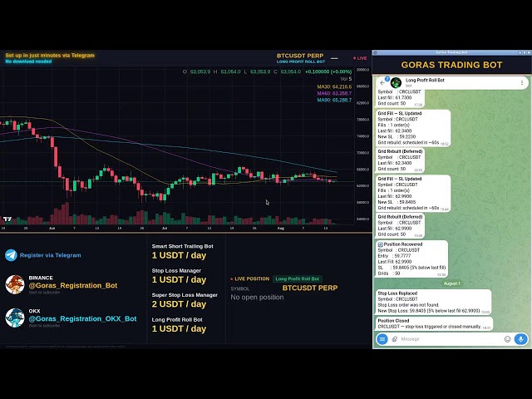Open the Long Profit Roll Bot avatar
This screenshot has width=532, height=399.
(x=396, y=82)
